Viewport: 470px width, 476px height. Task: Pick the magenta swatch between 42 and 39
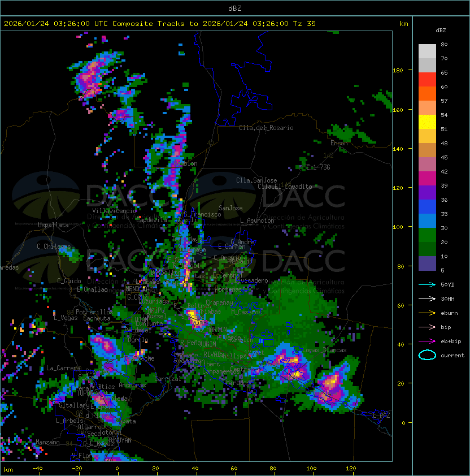427,179
